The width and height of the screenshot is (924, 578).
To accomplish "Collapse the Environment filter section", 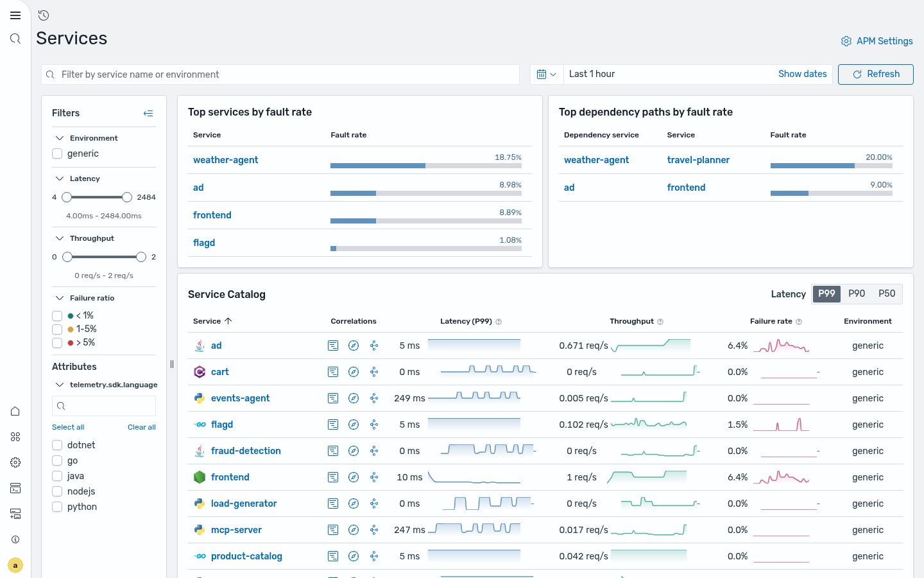I will (x=60, y=138).
